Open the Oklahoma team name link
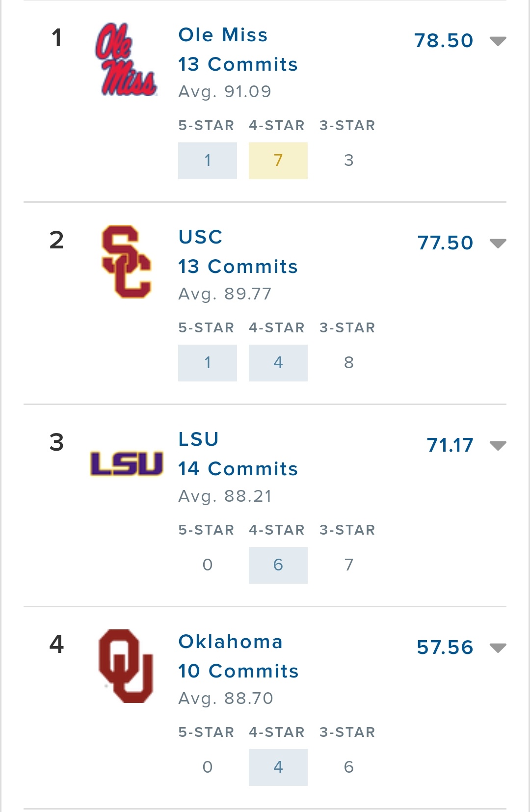 230,642
